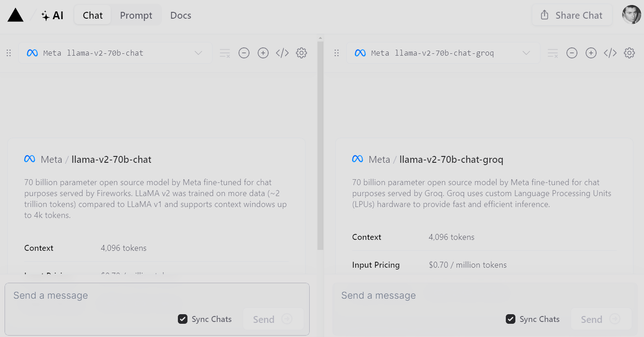Clear chat in the right groq panel
This screenshot has height=337, width=644.
coord(553,53)
